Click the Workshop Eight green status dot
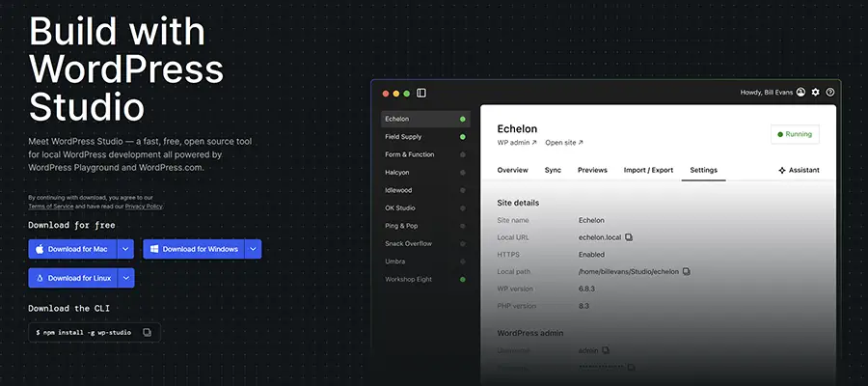The width and height of the screenshot is (868, 386). click(463, 279)
